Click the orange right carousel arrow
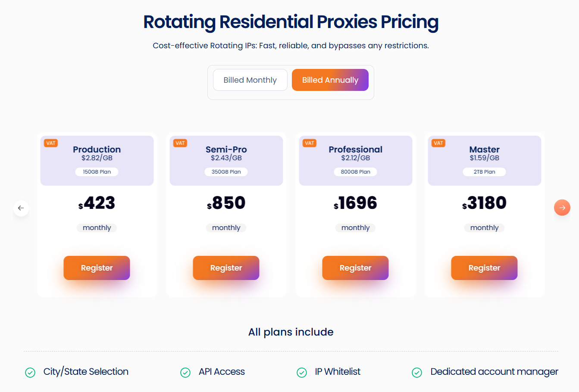 (x=562, y=208)
